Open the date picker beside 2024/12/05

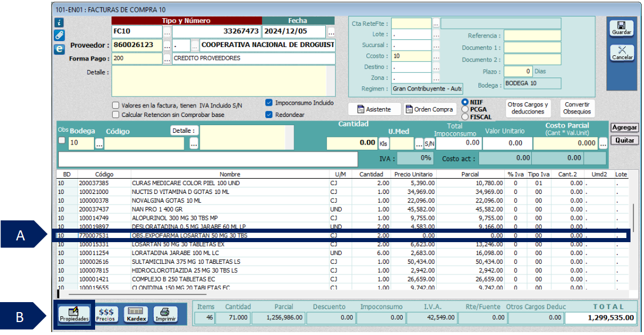click(x=331, y=32)
